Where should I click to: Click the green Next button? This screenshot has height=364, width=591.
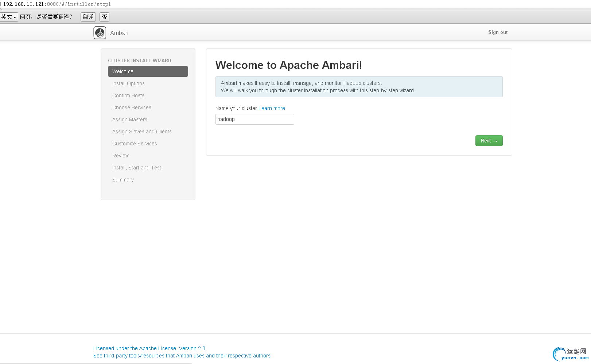tap(489, 141)
